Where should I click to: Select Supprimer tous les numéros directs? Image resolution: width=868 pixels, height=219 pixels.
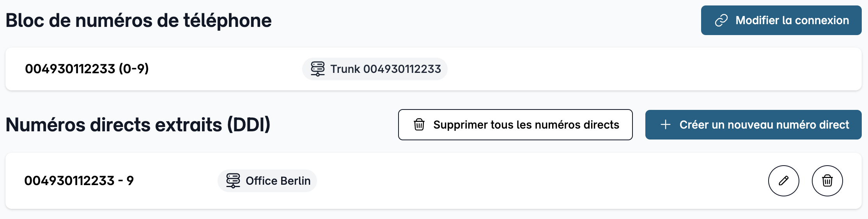[515, 125]
